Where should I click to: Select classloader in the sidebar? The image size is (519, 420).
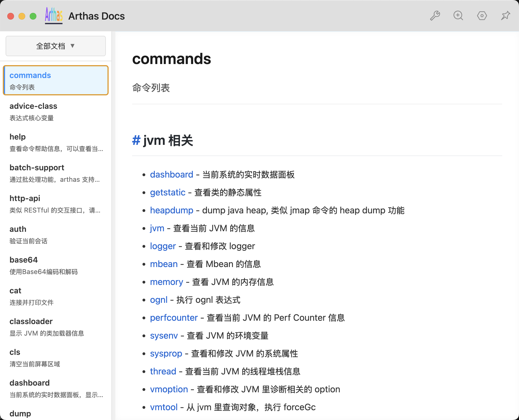pyautogui.click(x=56, y=327)
